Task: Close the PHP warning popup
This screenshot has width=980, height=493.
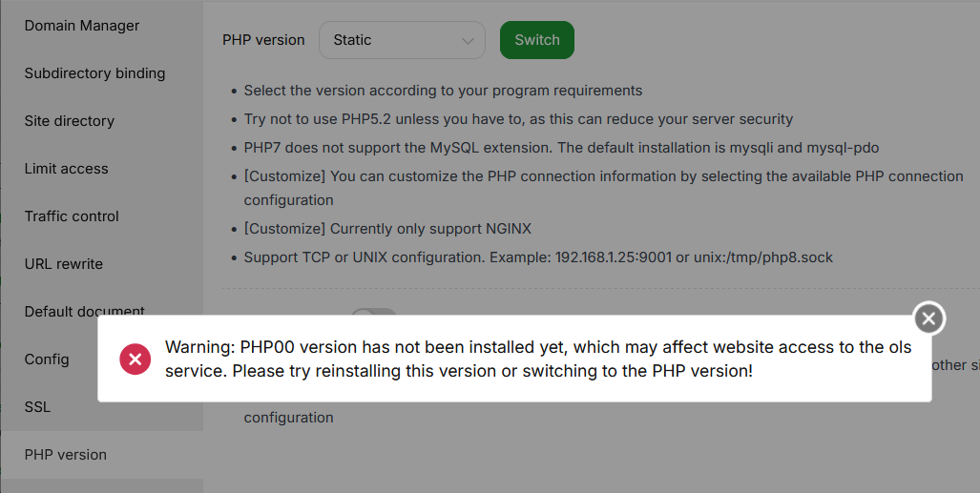Action: 928,318
